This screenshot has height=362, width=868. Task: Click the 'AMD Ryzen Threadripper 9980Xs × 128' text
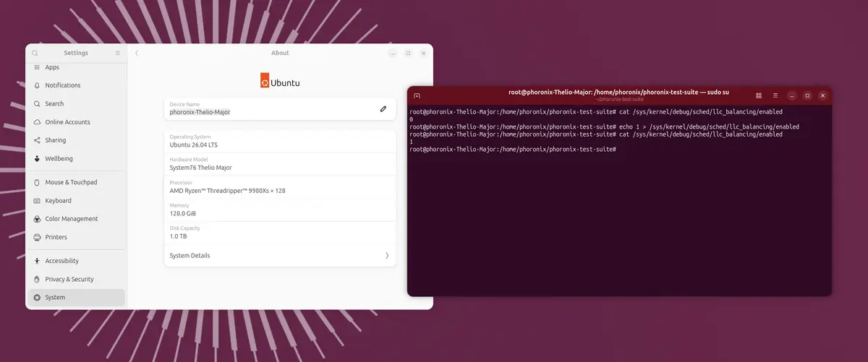pos(228,191)
